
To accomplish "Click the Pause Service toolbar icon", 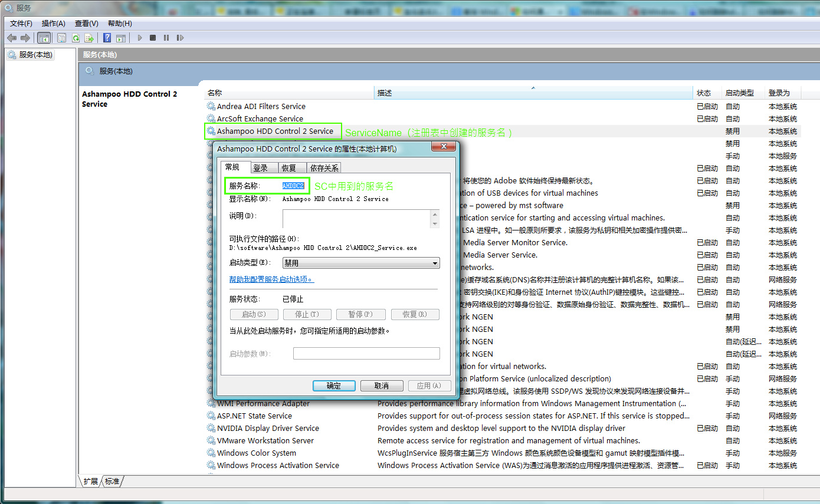I will pyautogui.click(x=166, y=38).
